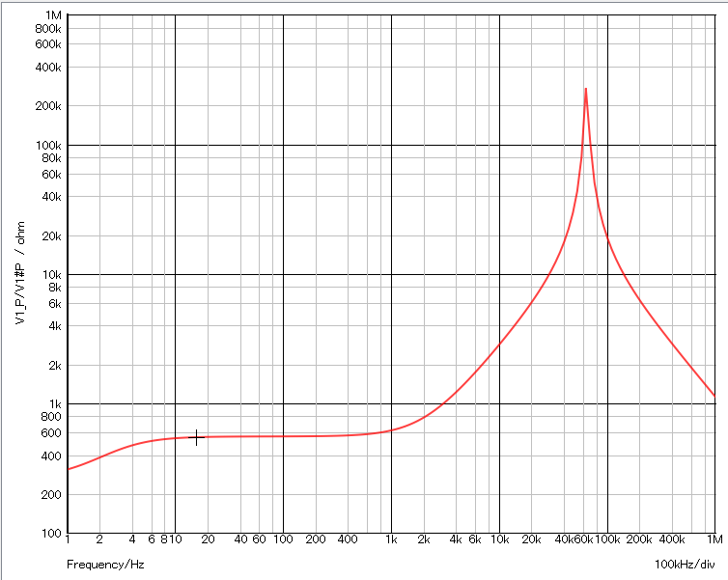Click the '100k' label on the y-axis
The image size is (728, 580).
pyautogui.click(x=48, y=145)
